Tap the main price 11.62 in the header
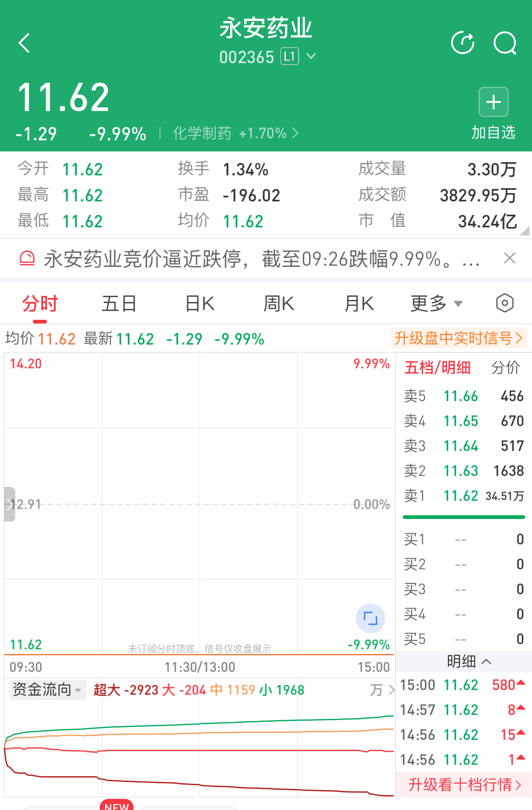Viewport: 532px width, 810px height. [64, 97]
